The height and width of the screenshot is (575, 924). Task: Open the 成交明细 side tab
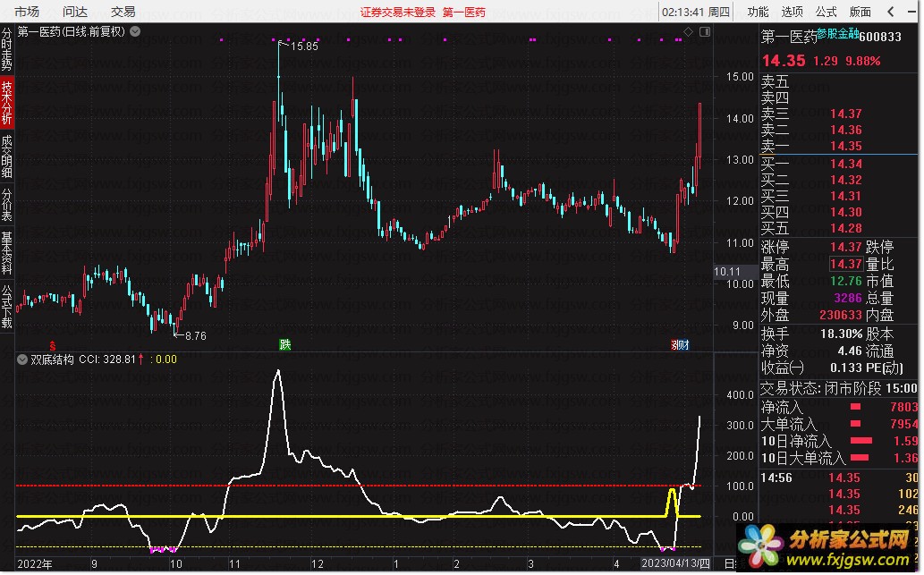(6, 156)
